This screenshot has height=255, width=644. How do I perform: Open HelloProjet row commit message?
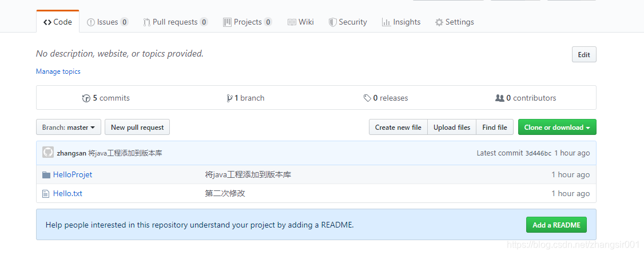(248, 174)
